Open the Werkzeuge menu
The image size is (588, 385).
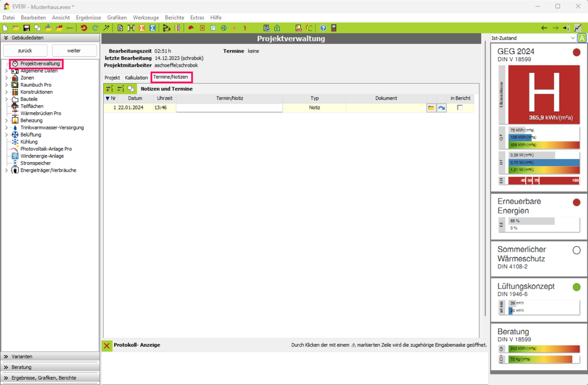click(x=146, y=18)
